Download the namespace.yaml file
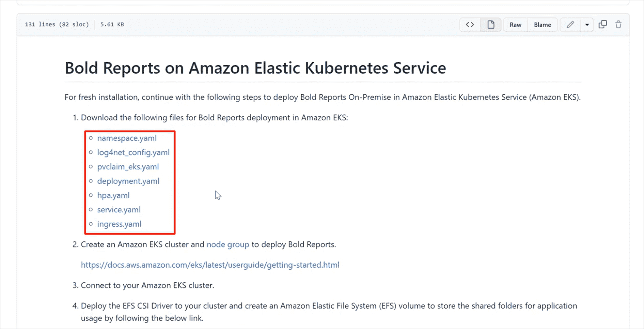The height and width of the screenshot is (329, 644). pyautogui.click(x=127, y=138)
